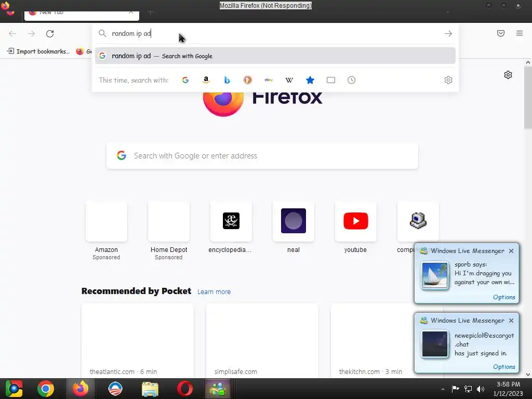Open Firefox hamburger application menu
The image size is (532, 399).
pos(520,33)
